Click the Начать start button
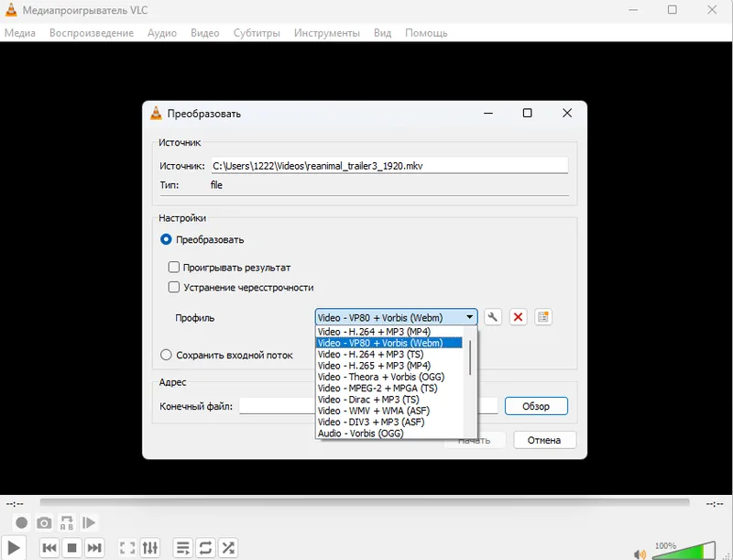 [x=475, y=440]
